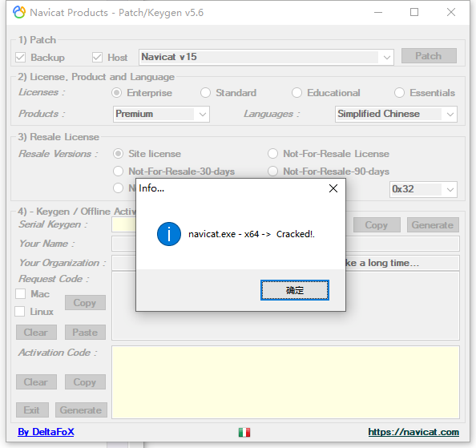Screen dimensions: 476x448
Task: Maximize the Patch/Keygen window
Action: [414, 13]
